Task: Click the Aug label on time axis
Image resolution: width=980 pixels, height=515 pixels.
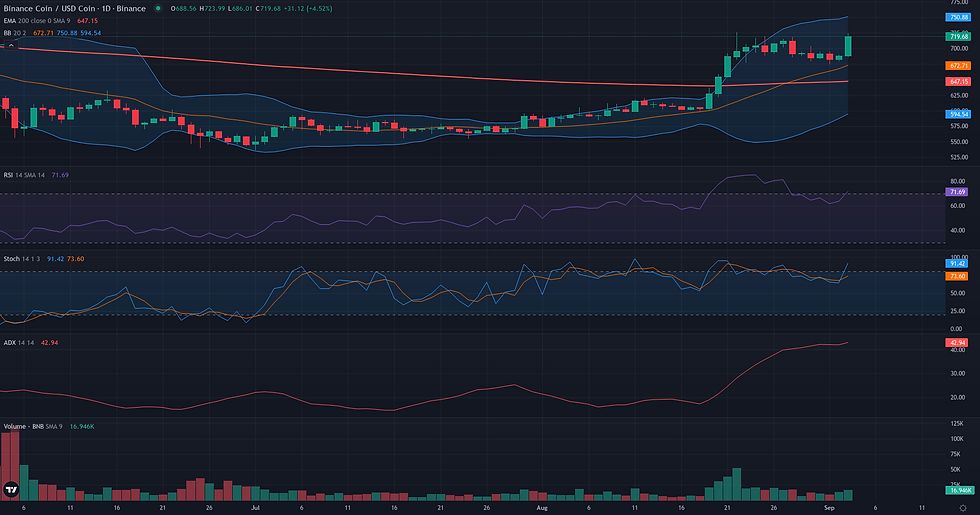Action: click(542, 508)
